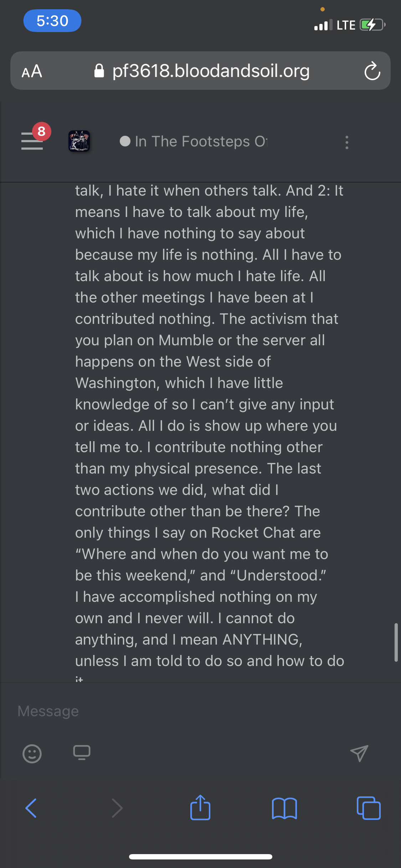
Task: Tap the home indicator bar
Action: tap(201, 857)
